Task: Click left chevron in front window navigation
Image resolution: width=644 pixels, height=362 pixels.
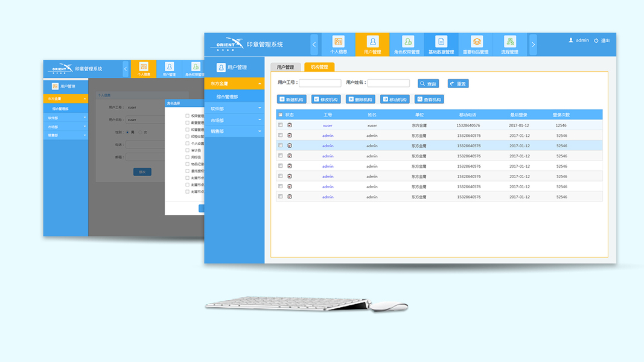Action: (x=314, y=45)
